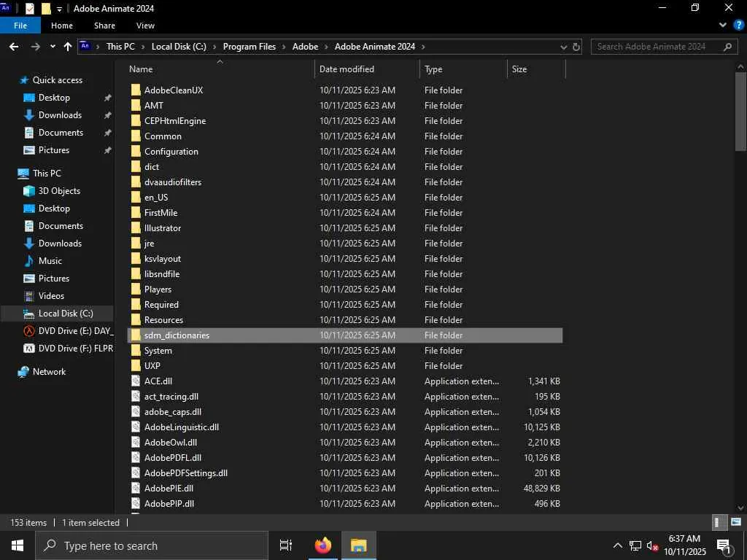The image size is (747, 560).
Task: Select Quick access in navigation pane
Action: click(x=57, y=80)
